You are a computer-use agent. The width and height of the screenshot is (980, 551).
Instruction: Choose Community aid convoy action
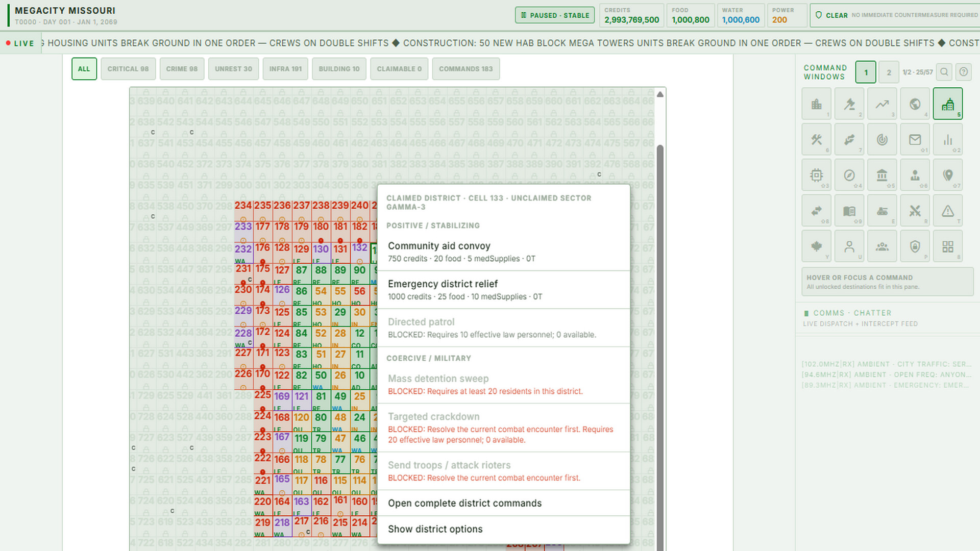point(503,252)
